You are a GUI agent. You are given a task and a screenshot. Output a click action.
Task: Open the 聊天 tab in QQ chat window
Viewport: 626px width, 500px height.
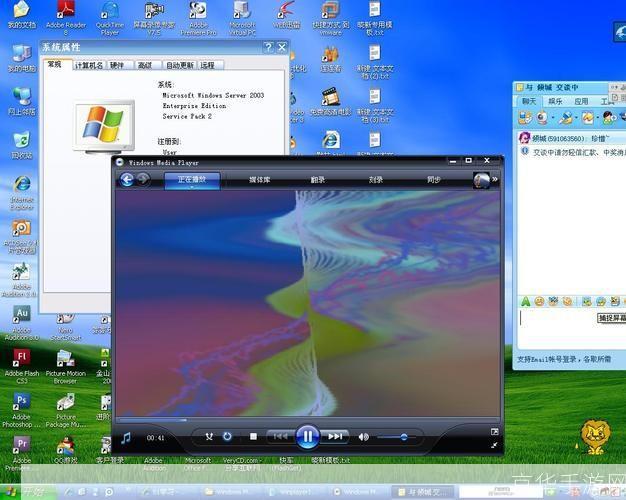[x=529, y=101]
